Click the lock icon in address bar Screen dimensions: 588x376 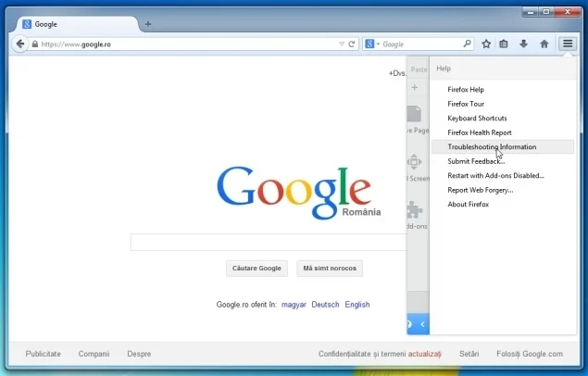click(x=35, y=44)
